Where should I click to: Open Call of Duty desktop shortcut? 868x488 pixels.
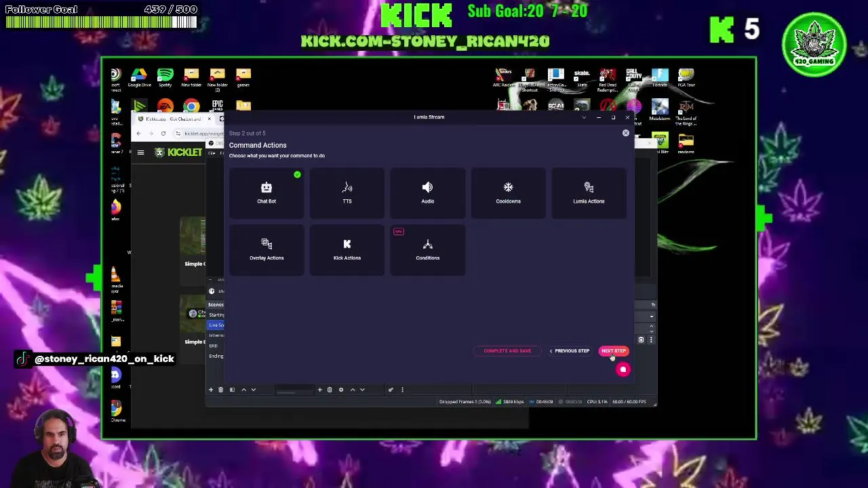pos(634,80)
